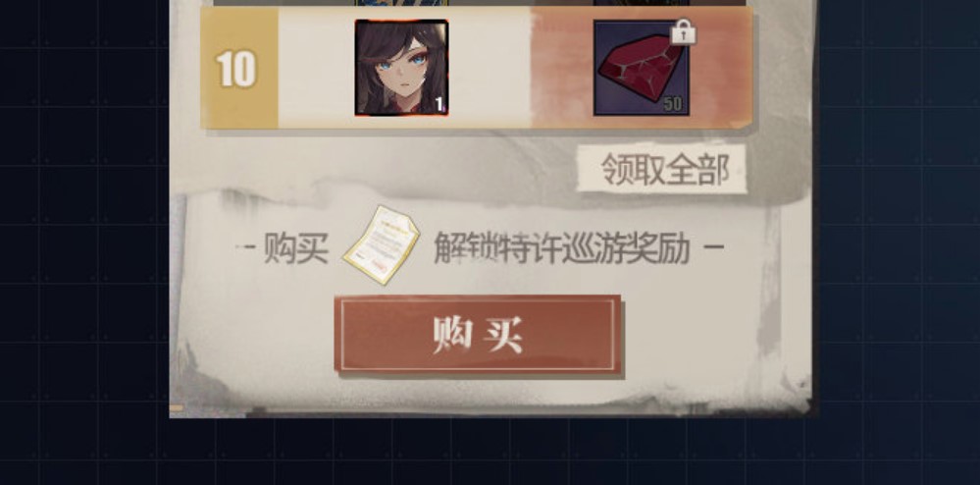
Task: Click the grey 购买 text beside document
Action: [x=295, y=248]
